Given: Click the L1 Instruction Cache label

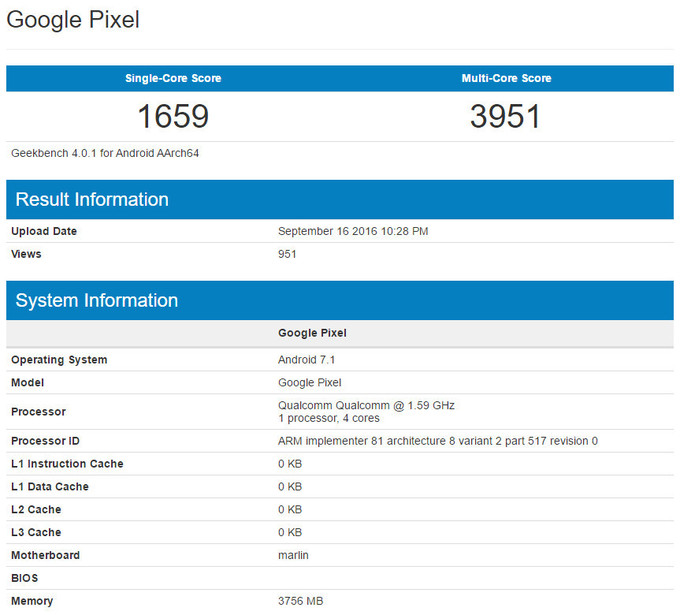Looking at the screenshot, I should click(x=67, y=464).
